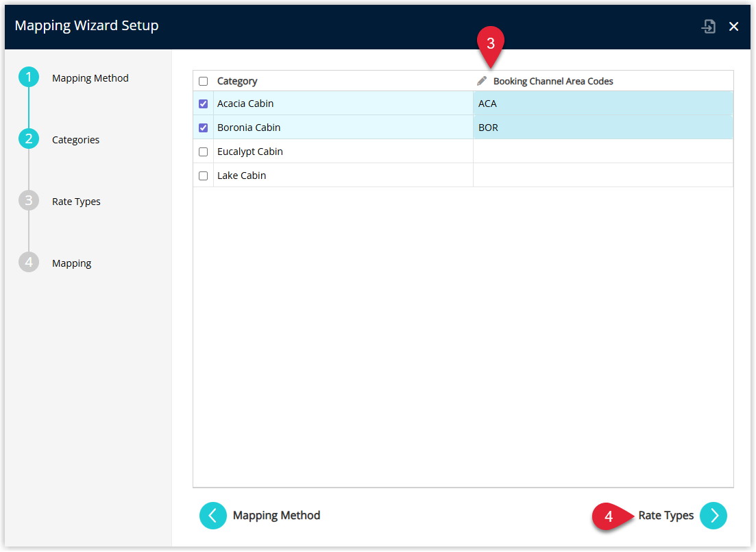Click the empty area code cell for Eucalypt Cabin

click(x=603, y=152)
